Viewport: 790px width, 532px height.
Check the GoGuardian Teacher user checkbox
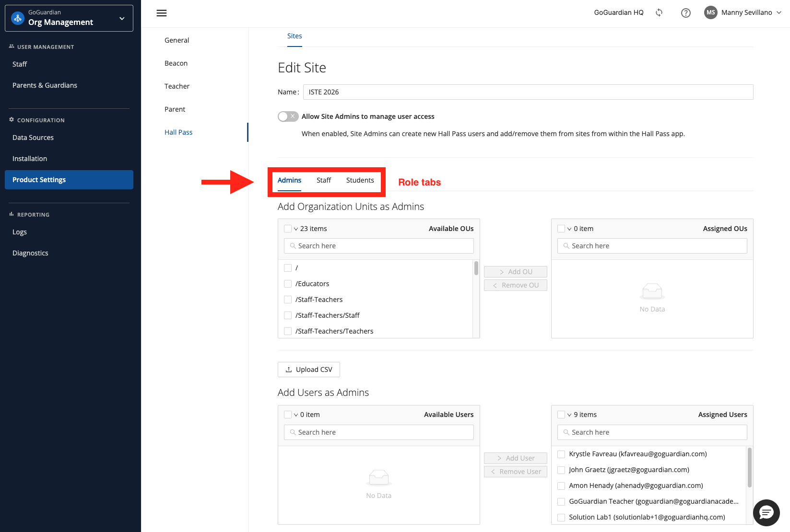coord(561,501)
